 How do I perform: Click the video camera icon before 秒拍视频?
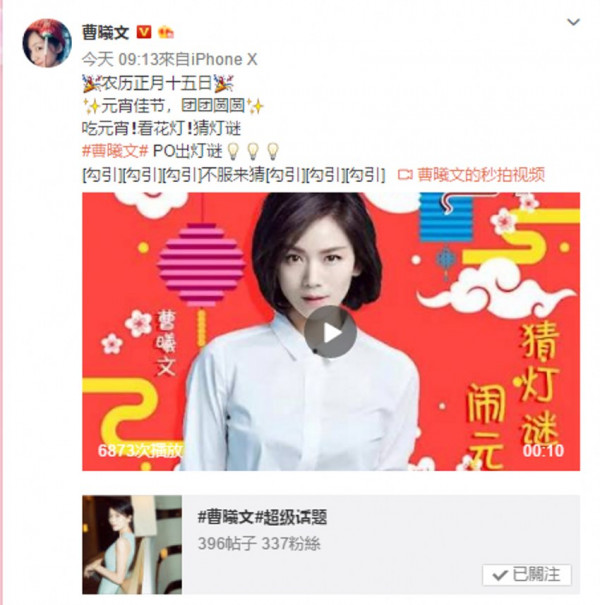405,175
